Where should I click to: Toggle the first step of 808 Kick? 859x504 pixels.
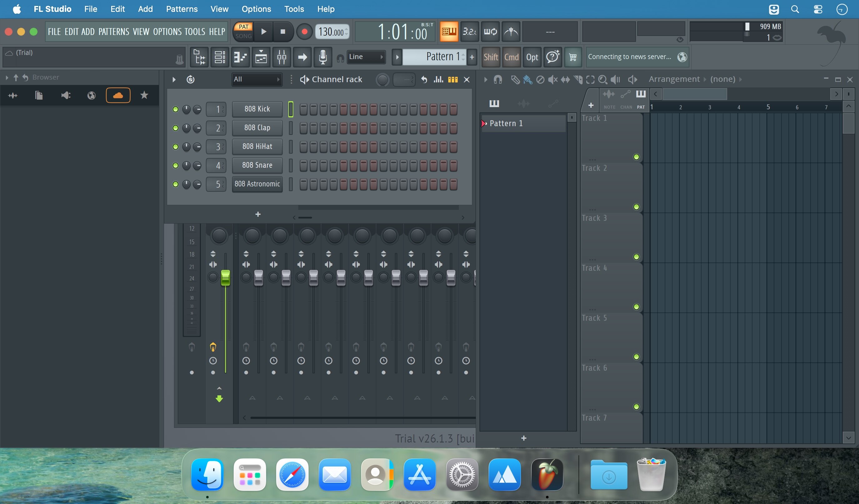point(303,109)
